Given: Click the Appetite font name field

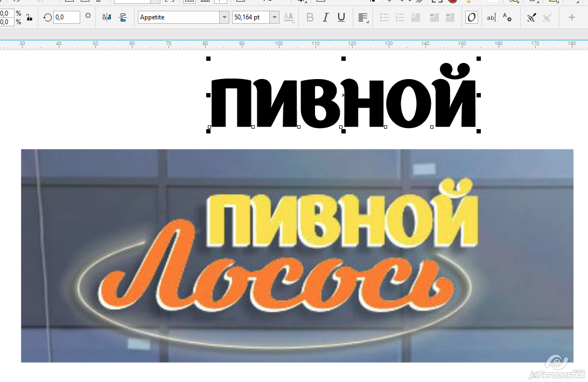Looking at the screenshot, I should [179, 17].
